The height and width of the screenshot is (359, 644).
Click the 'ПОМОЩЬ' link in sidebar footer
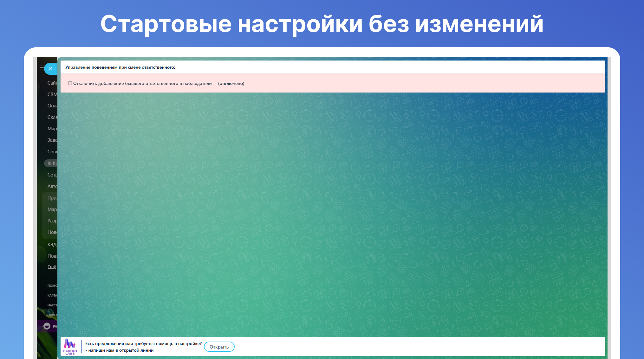tap(52, 285)
